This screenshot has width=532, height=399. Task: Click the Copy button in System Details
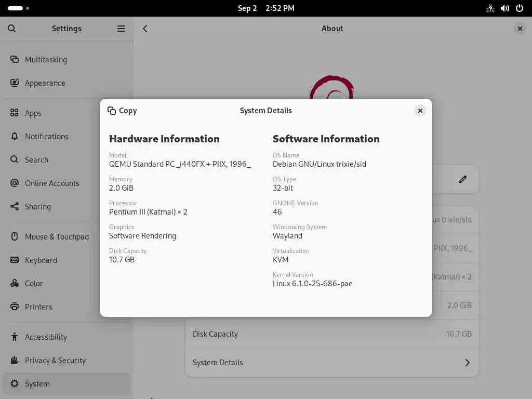122,111
